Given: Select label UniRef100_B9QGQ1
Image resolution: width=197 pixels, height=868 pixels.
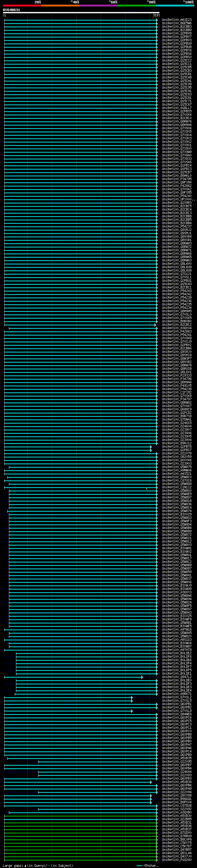Looking at the screenshot, I should (176, 799).
